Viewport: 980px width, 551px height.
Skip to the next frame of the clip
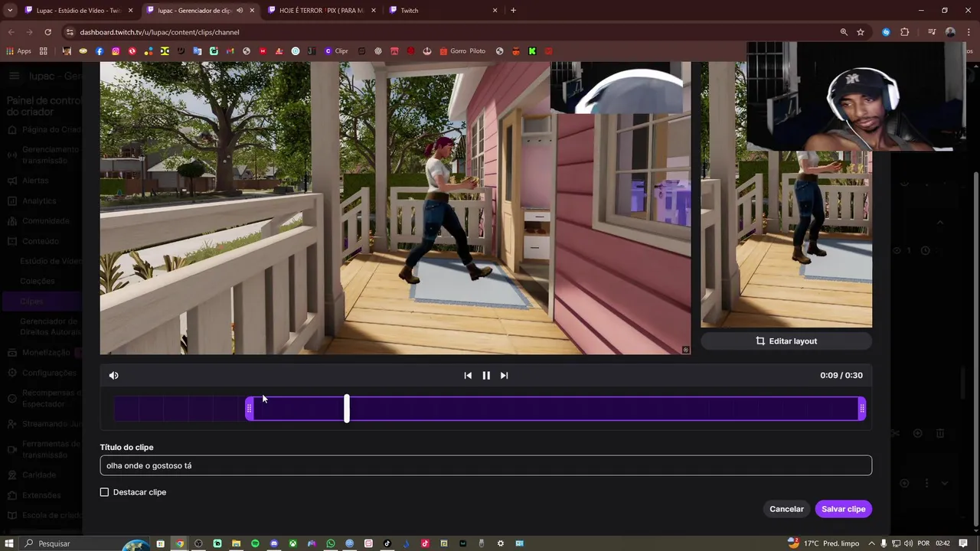coord(504,375)
